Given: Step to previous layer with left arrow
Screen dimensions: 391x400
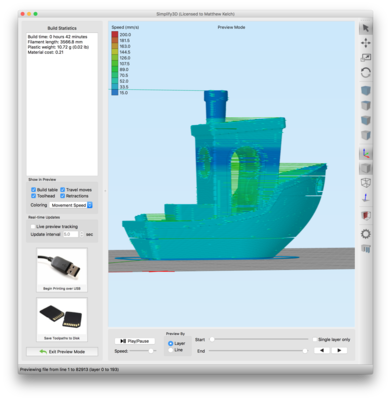Looking at the screenshot, I should (322, 350).
